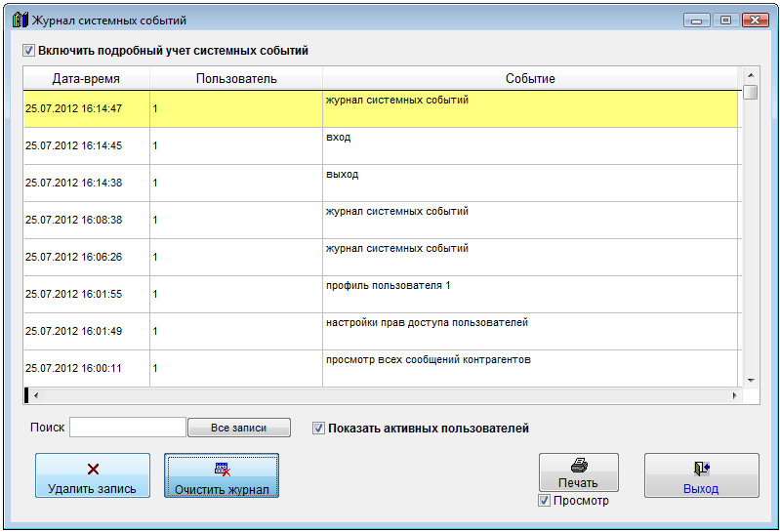Click the exit door icon on Выход button
Viewport: 780px width, 532px height.
702,469
